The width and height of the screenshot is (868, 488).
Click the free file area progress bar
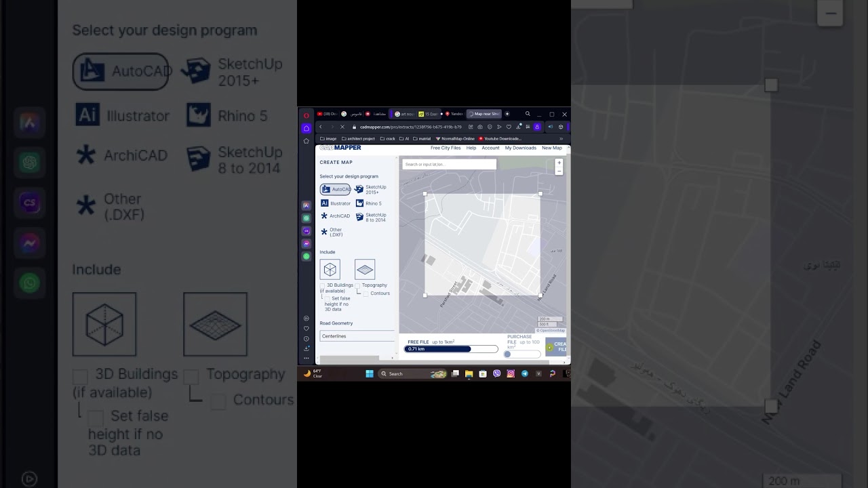(451, 349)
